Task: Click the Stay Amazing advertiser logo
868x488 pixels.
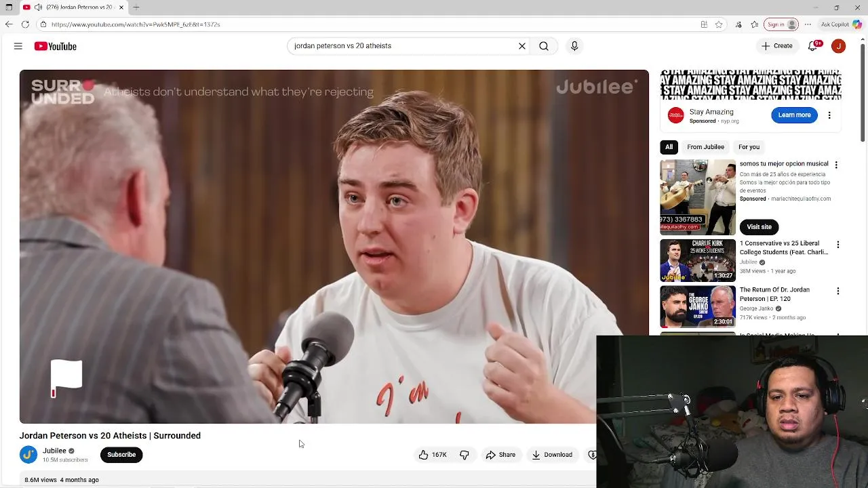Action: pos(675,115)
